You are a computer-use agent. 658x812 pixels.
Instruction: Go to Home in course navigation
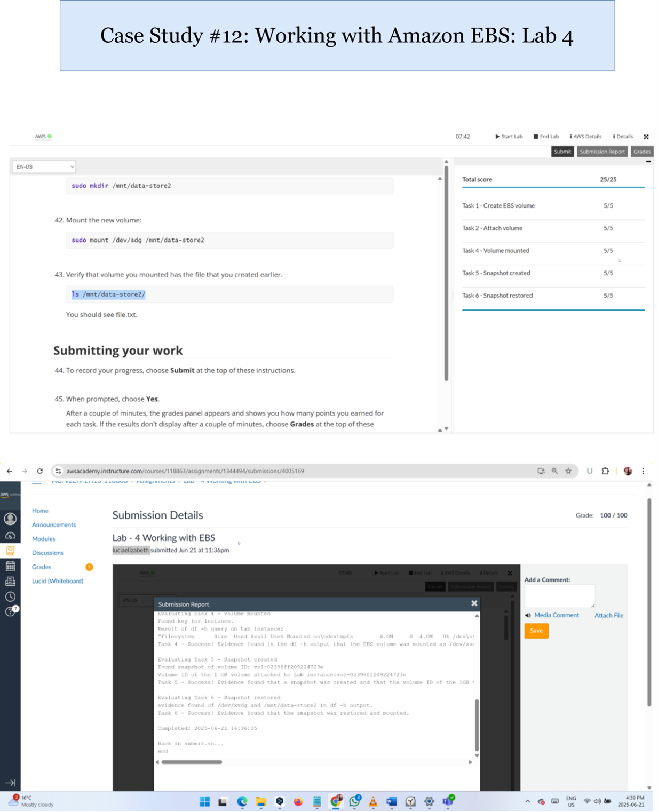(40, 511)
